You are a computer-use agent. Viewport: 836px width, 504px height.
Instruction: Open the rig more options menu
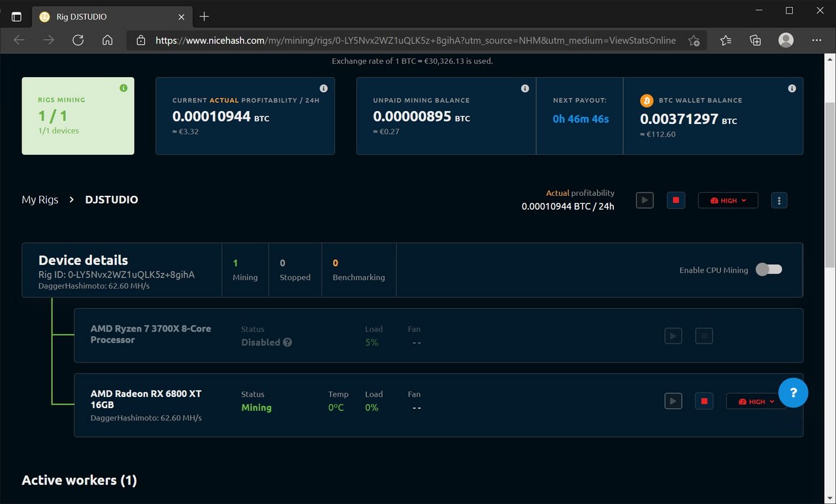tap(779, 200)
